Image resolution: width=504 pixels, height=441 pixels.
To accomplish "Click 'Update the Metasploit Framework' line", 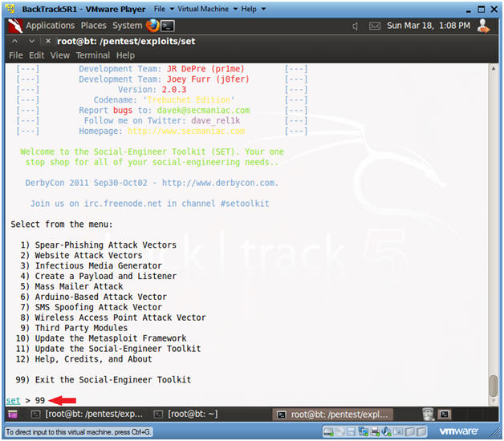I will (101, 338).
